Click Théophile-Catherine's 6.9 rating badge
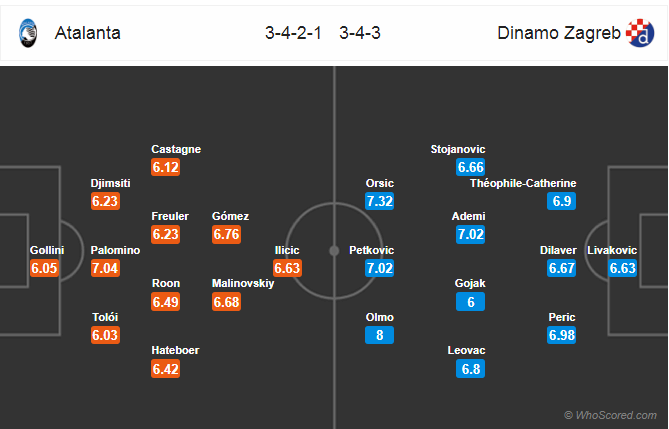 pyautogui.click(x=561, y=201)
